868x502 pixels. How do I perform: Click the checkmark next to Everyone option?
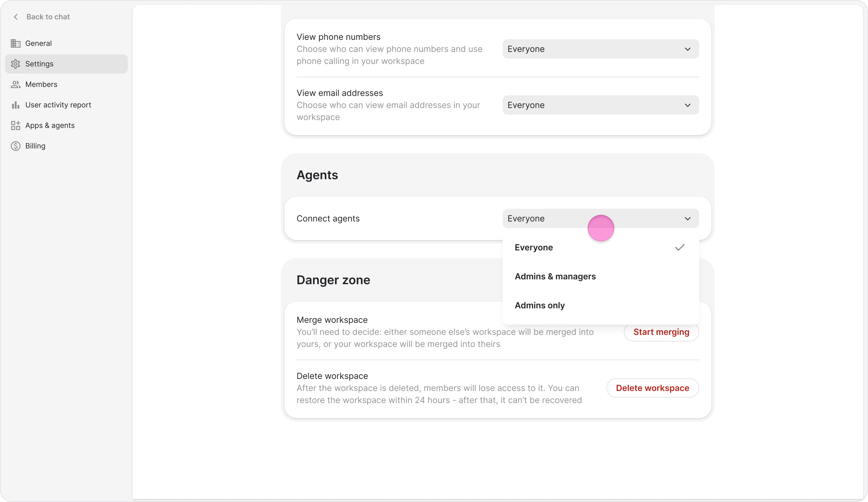[680, 248]
